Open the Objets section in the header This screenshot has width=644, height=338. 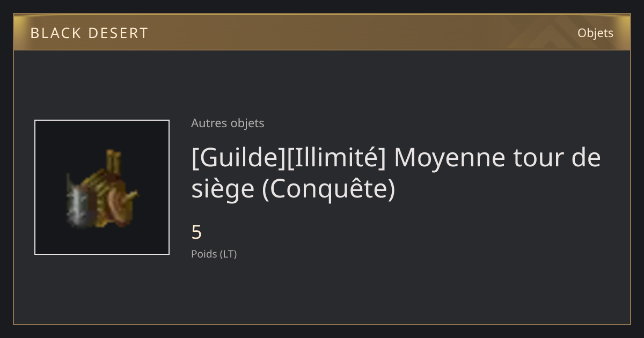595,33
